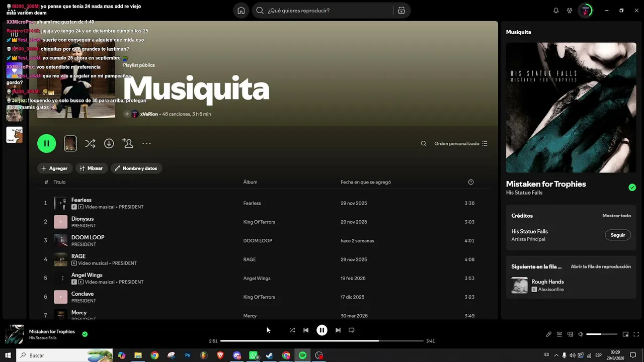
Task: Open playlist owner xVaRion profile
Action: [149, 114]
